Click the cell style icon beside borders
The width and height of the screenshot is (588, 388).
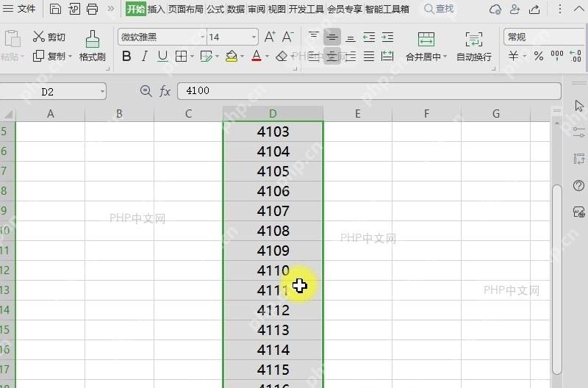pyautogui.click(x=206, y=57)
